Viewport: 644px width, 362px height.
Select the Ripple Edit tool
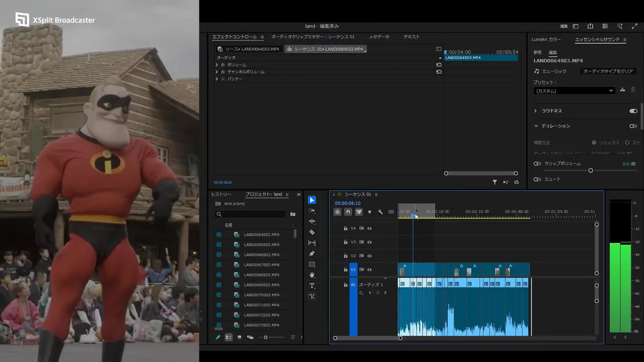point(312,221)
